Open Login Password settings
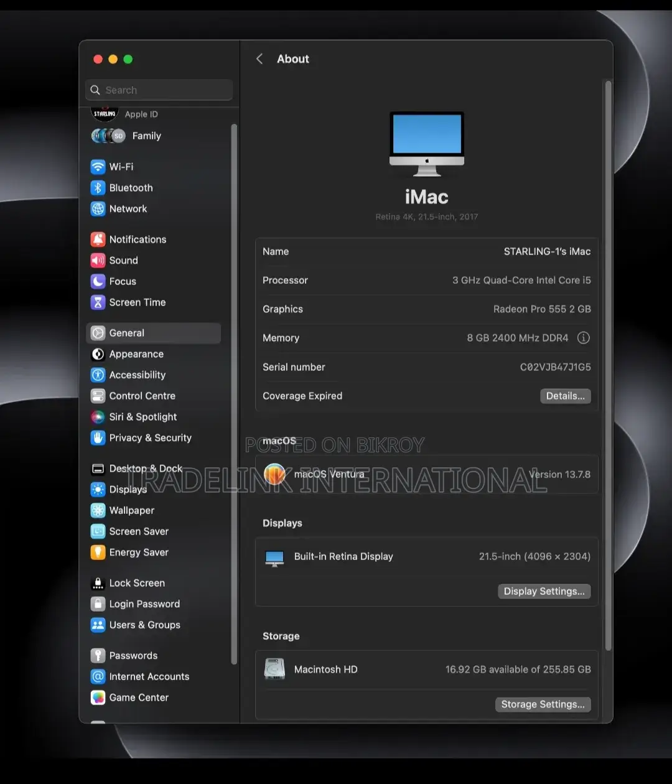The image size is (672, 784). (153, 604)
